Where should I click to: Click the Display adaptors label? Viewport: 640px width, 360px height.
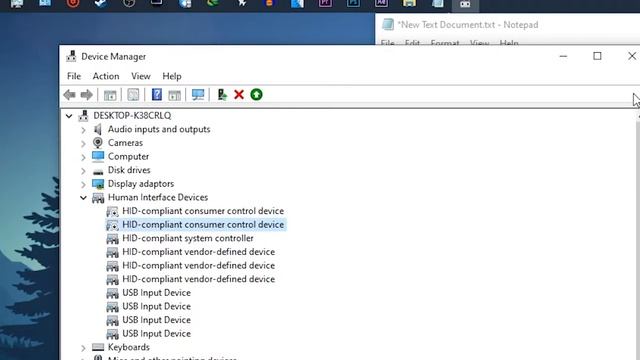(x=141, y=184)
